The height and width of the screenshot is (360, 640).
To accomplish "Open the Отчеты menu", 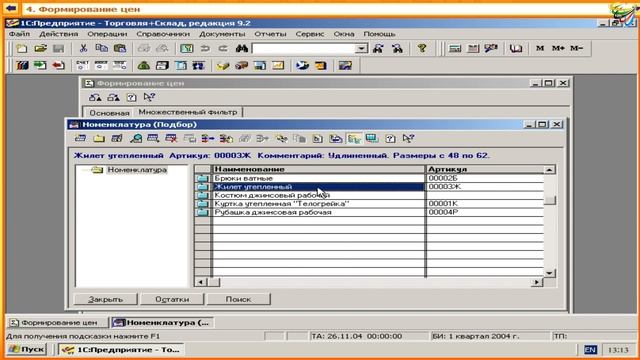I will tap(270, 34).
